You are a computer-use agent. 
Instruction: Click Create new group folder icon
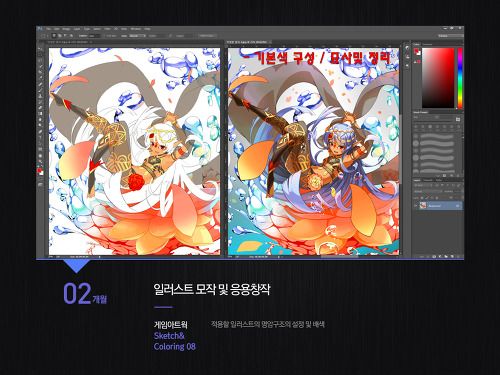(446, 256)
